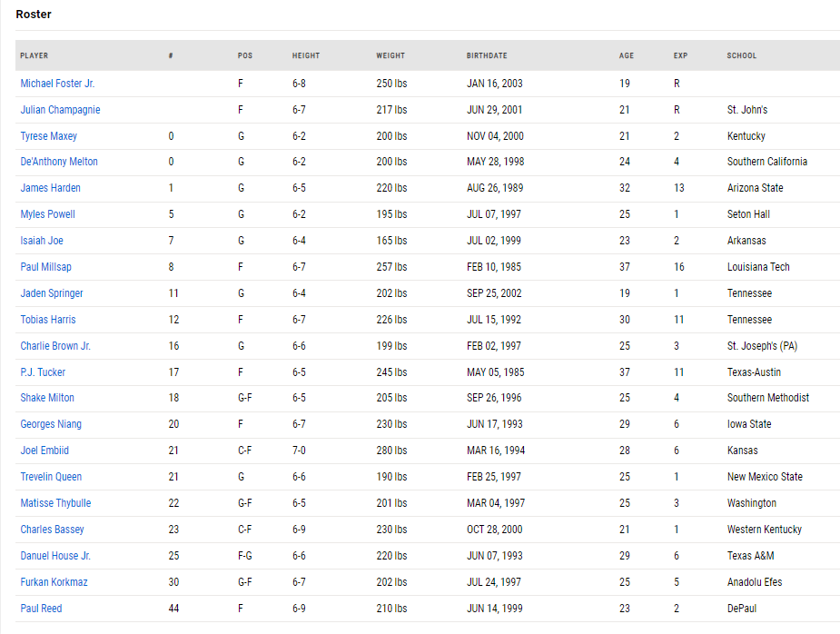Sort roster by PLAYER column header
The image size is (840, 634).
35,55
